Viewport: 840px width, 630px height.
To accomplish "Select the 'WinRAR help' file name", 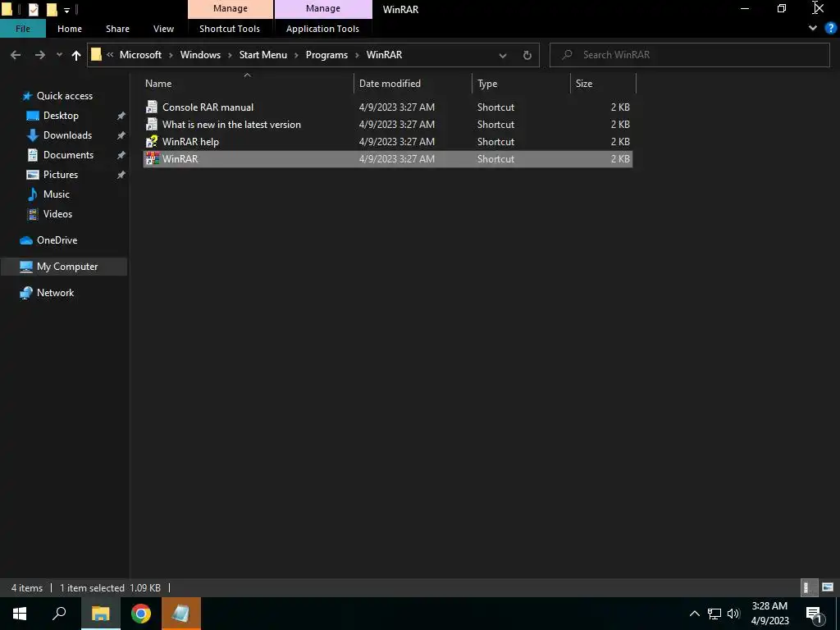I will [x=190, y=141].
